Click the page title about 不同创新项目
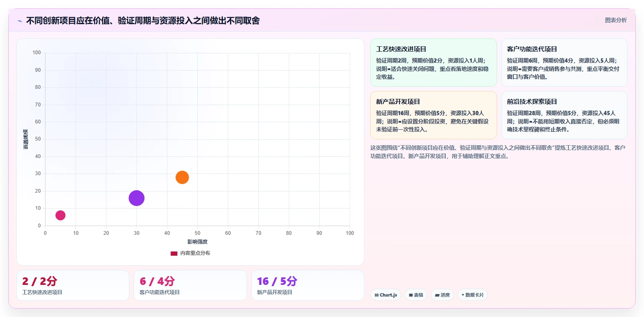 (x=143, y=20)
